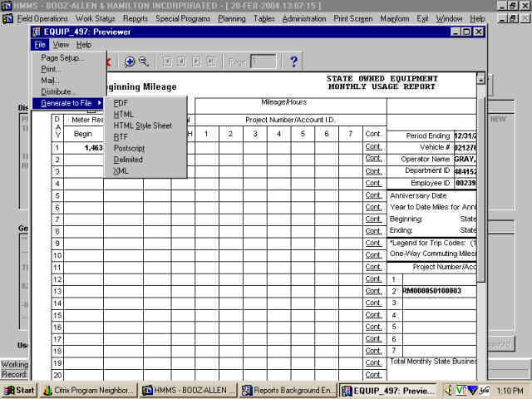Click the Page number input field
Viewport: 532px width, 399px height.
[x=263, y=62]
